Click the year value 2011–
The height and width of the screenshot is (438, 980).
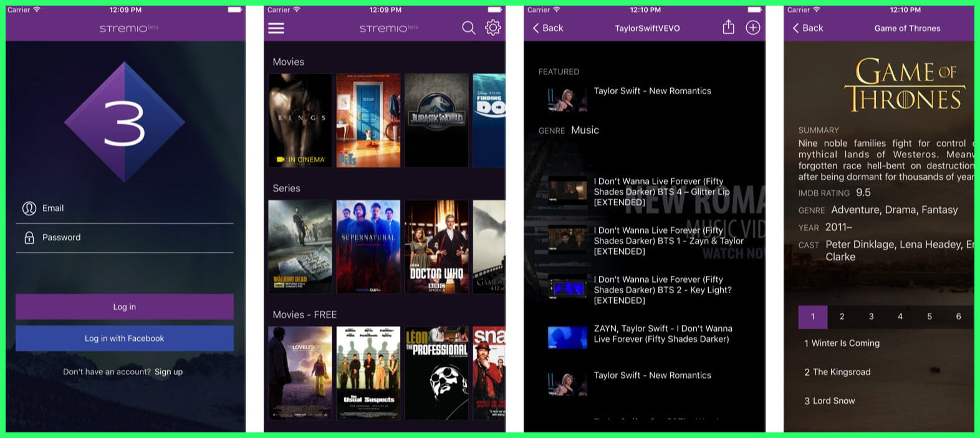[x=838, y=227]
